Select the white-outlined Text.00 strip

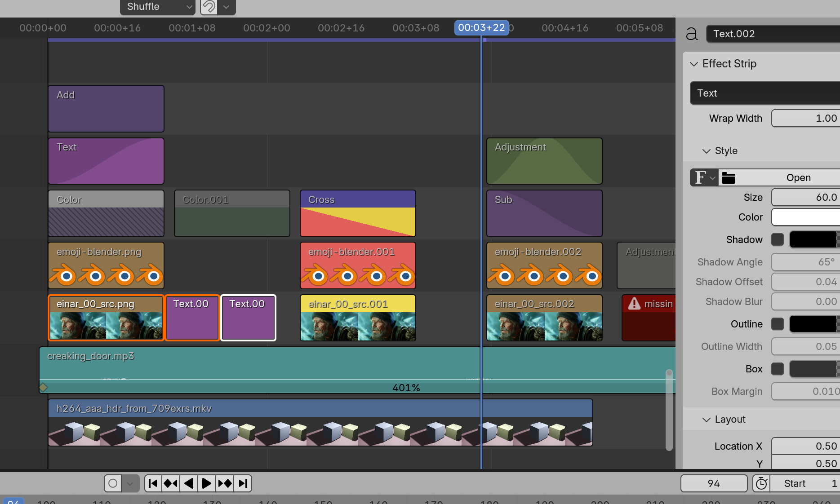pyautogui.click(x=249, y=318)
